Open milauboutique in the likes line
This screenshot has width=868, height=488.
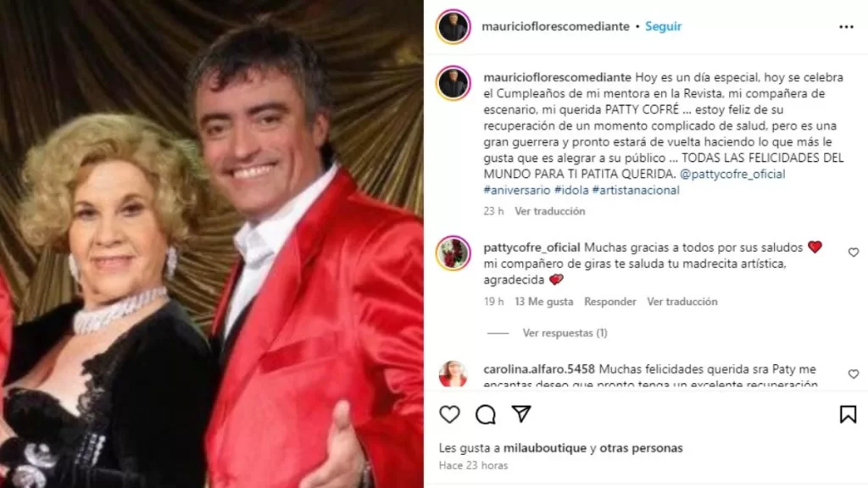point(545,447)
